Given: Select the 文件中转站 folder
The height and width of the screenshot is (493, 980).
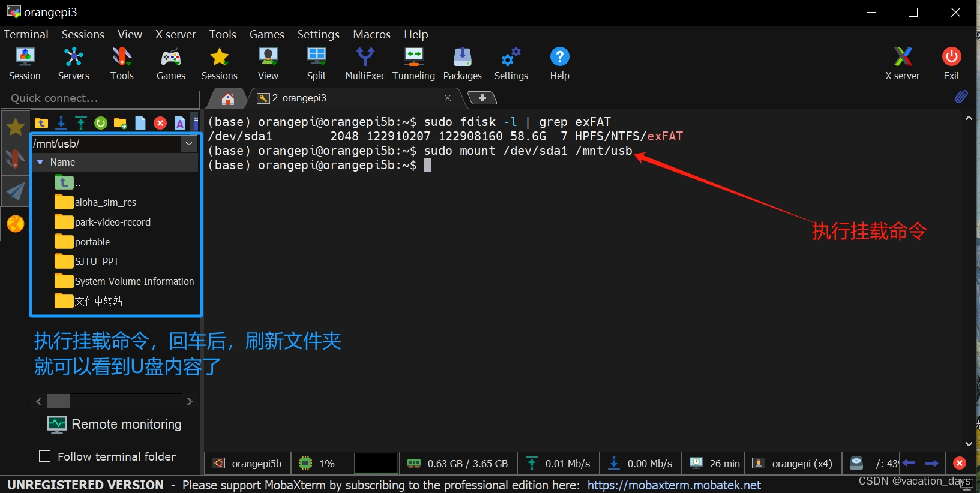Looking at the screenshot, I should pos(89,301).
